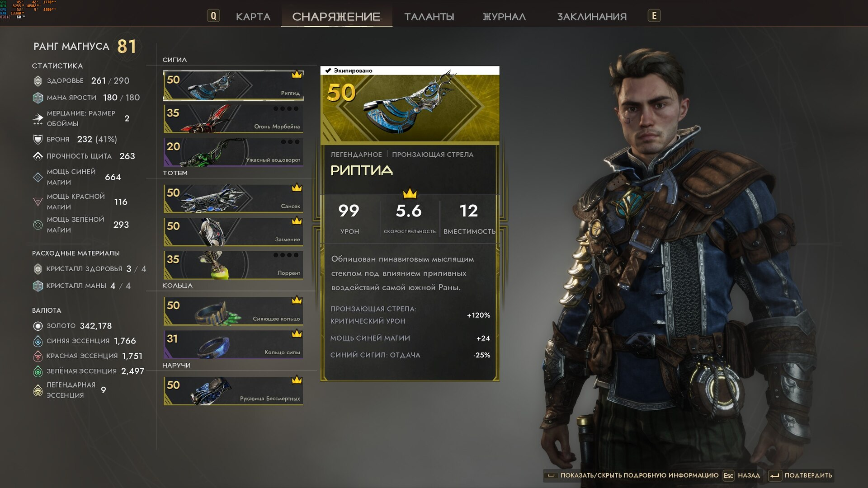Select the Лоррент totem
868x488 pixels.
(x=233, y=265)
